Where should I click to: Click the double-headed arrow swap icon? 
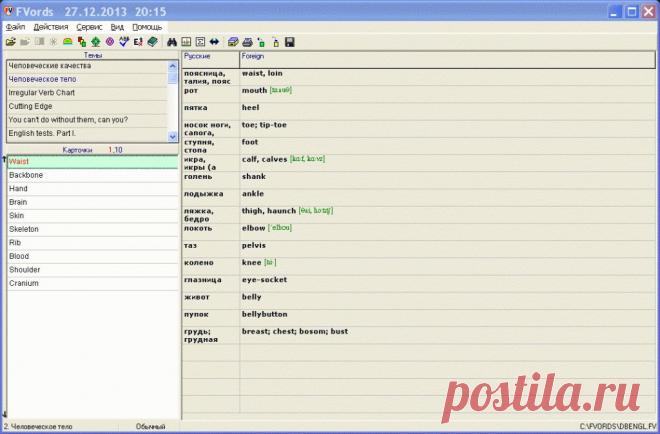[214, 43]
